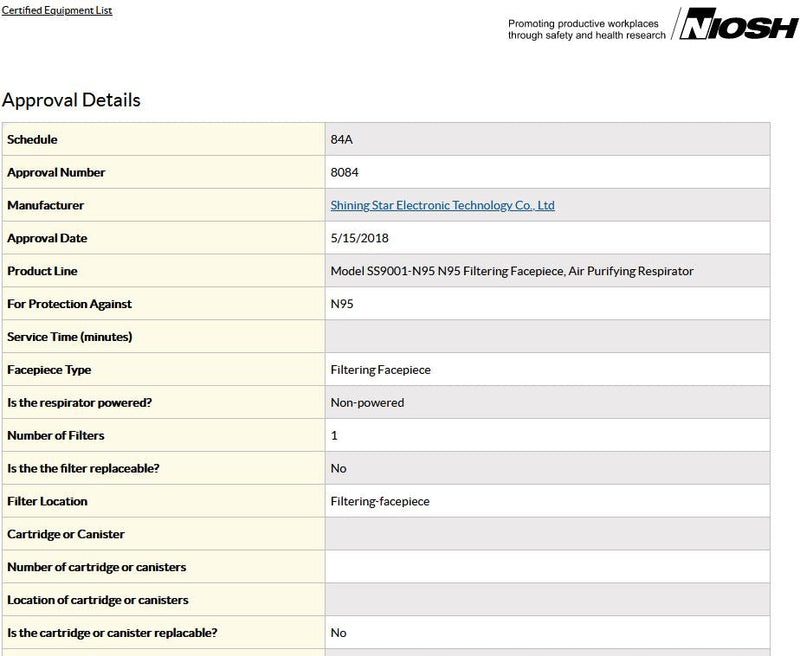Select the Filtering Facepiece type value

click(x=381, y=370)
